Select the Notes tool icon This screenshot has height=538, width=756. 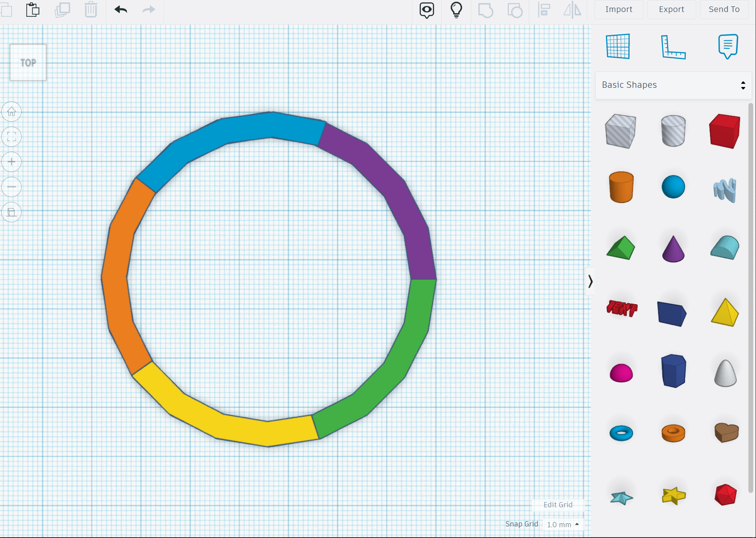[728, 46]
